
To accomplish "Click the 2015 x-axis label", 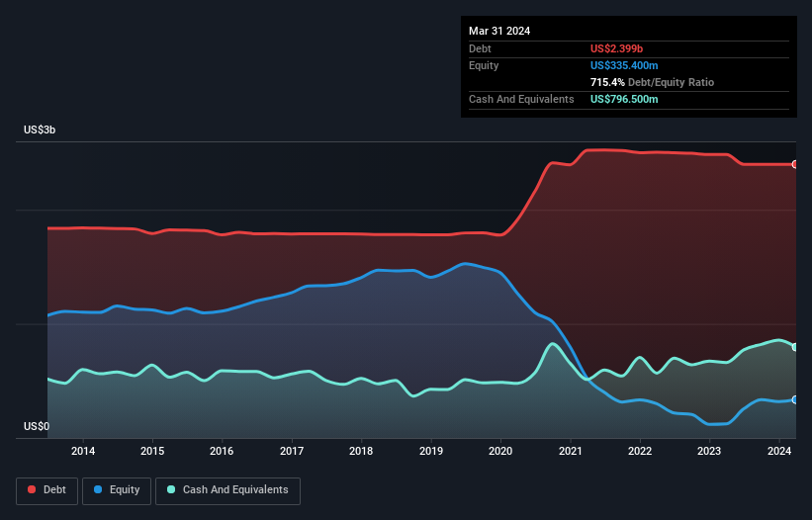I will pyautogui.click(x=152, y=451).
